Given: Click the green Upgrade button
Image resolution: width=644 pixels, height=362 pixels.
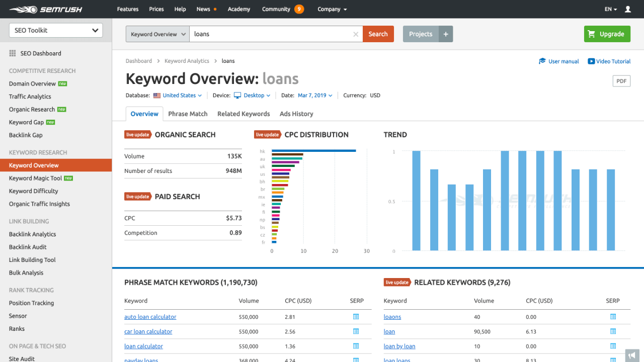Looking at the screenshot, I should coord(607,34).
